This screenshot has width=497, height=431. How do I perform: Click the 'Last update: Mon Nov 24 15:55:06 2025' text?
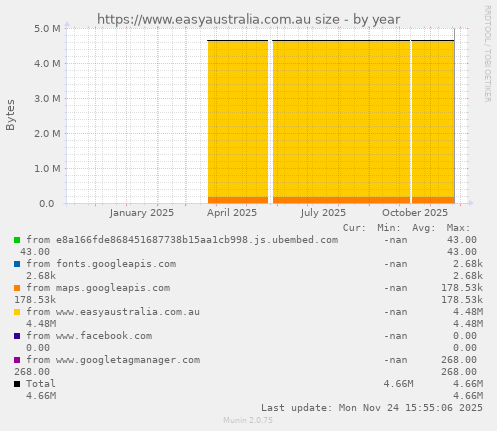[372, 408]
